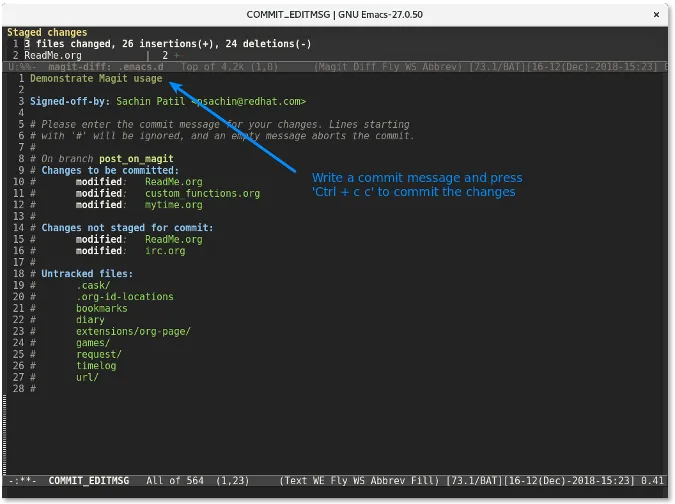The height and width of the screenshot is (504, 675).
Task: Click the 'Staged changes' section heading
Action: (47, 33)
